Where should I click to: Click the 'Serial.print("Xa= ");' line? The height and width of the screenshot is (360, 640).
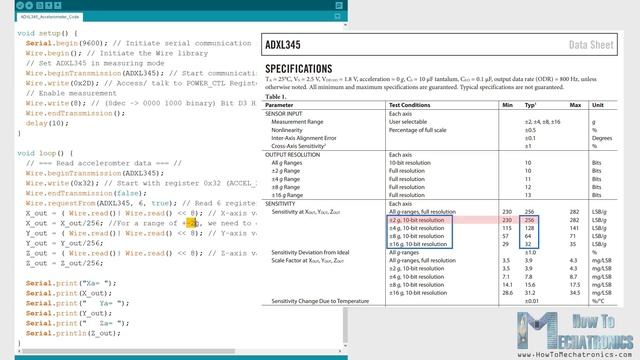pyautogui.click(x=71, y=283)
